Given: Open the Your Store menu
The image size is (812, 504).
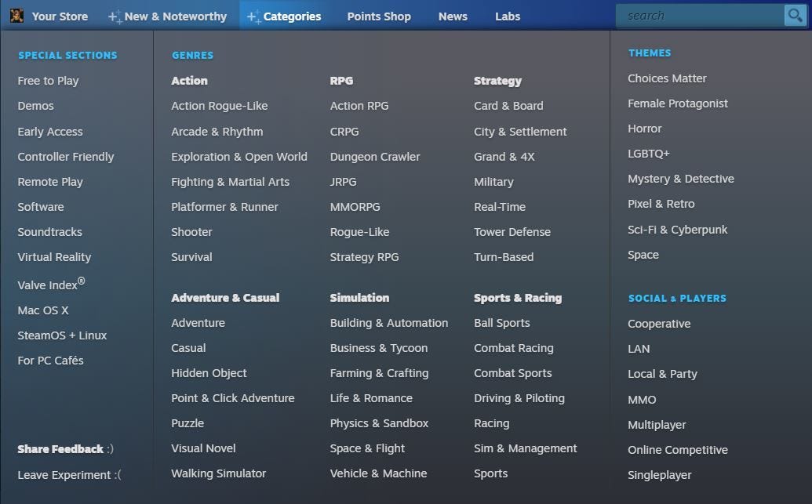Looking at the screenshot, I should tap(59, 16).
